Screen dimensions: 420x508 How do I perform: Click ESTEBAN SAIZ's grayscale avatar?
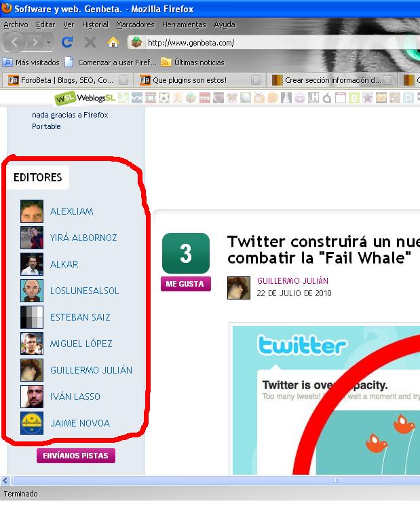(x=32, y=317)
